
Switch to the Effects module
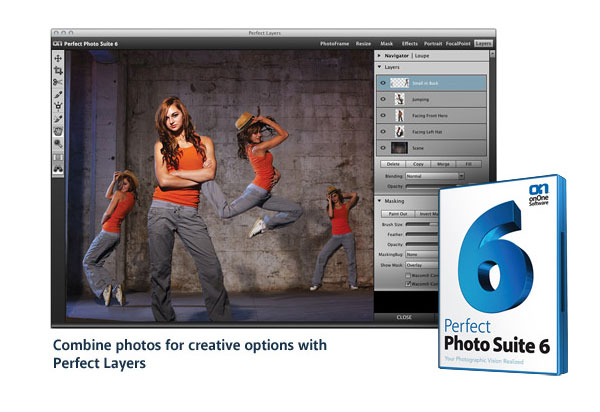pos(410,44)
